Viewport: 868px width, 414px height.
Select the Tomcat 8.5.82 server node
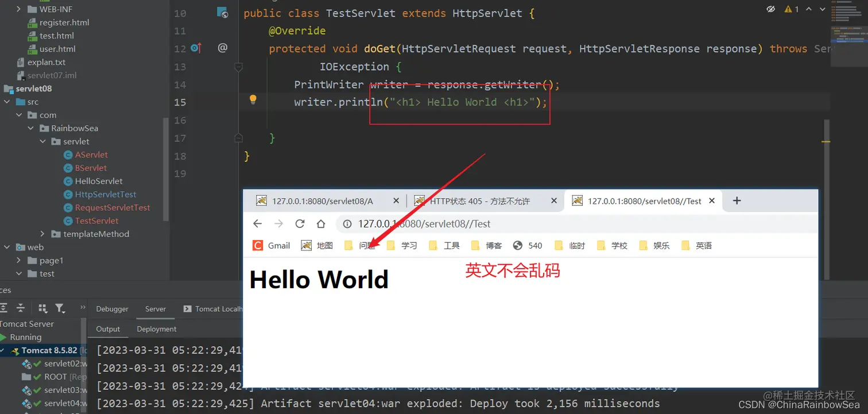pyautogui.click(x=49, y=350)
